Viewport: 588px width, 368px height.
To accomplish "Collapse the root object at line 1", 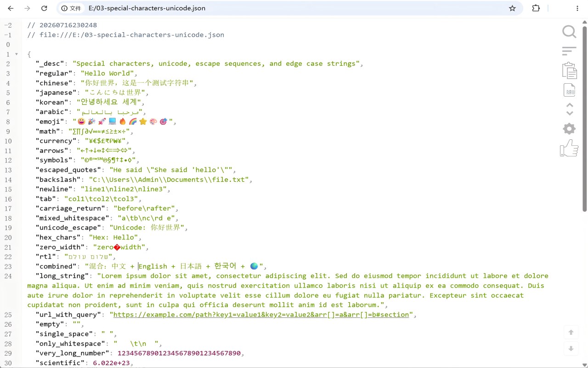I will pyautogui.click(x=17, y=54).
